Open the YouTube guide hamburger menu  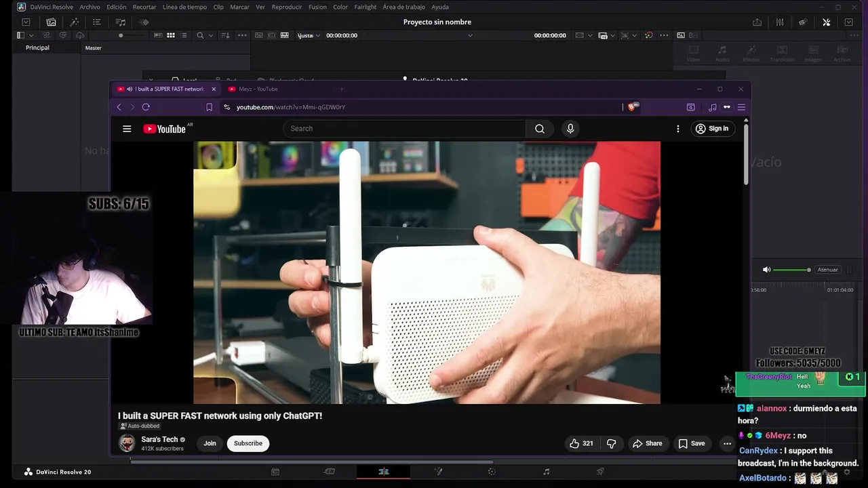(127, 129)
